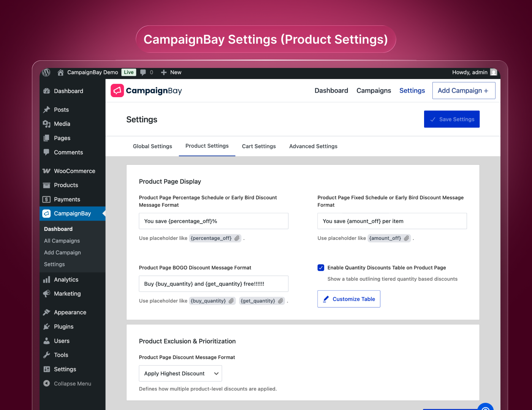Screen dimensions: 532x410
Task: Open the WordPress Dashboard speedometer icon
Action: coord(47,91)
